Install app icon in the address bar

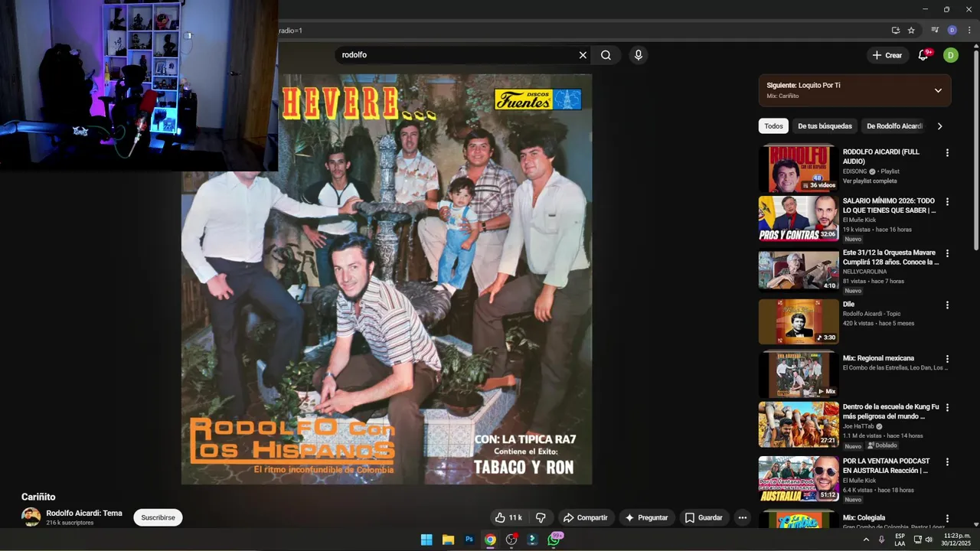(895, 31)
